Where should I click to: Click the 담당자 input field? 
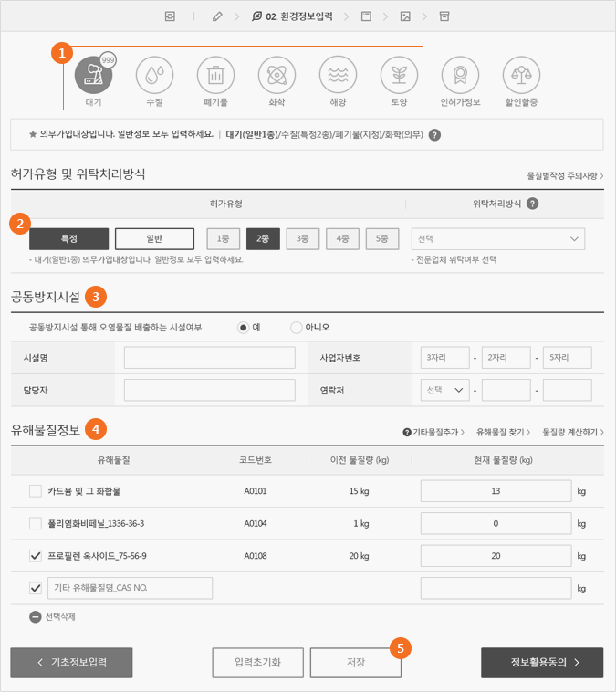210,390
